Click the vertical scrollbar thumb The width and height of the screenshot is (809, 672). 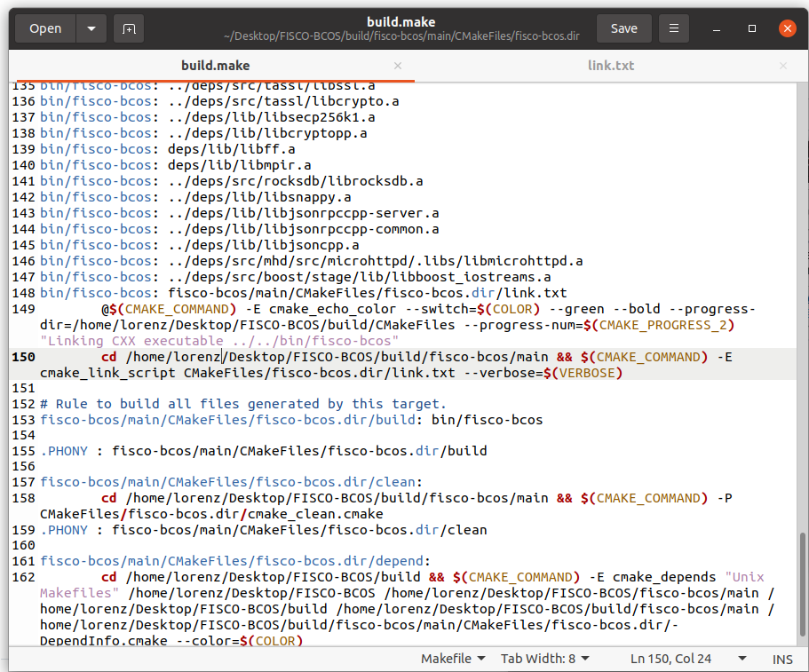802,584
